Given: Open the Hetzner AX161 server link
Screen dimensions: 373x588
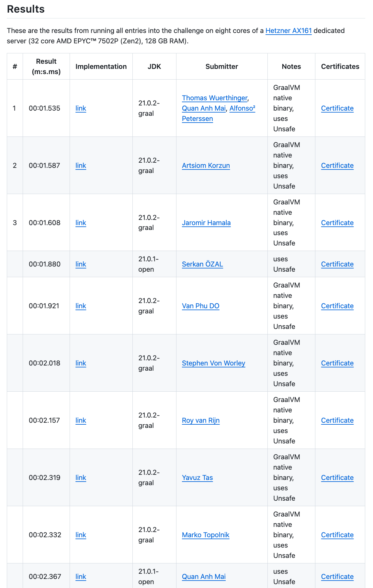Looking at the screenshot, I should coord(288,31).
